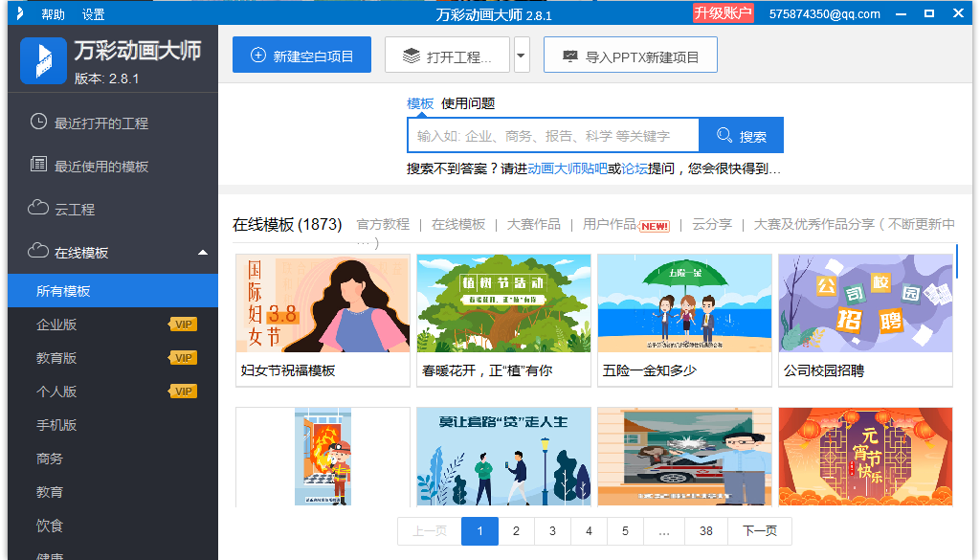Open dropdown arrow next to 打开工程

click(522, 56)
